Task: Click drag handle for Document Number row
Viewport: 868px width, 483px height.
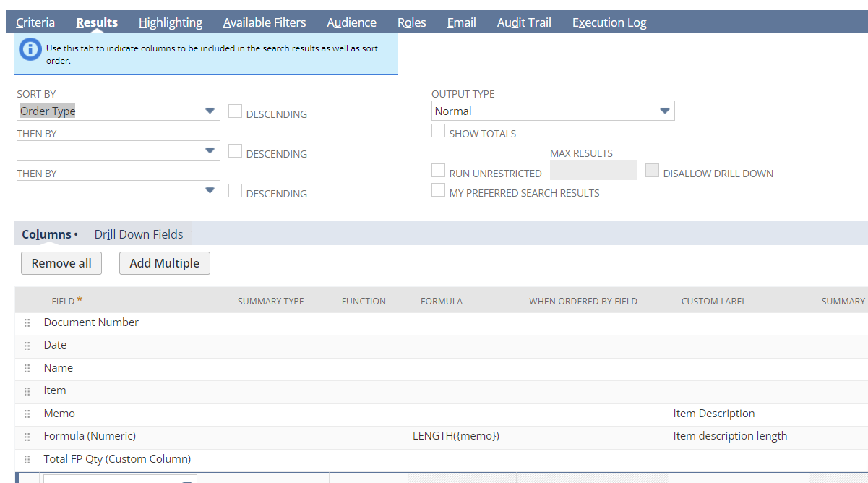Action: (27, 323)
